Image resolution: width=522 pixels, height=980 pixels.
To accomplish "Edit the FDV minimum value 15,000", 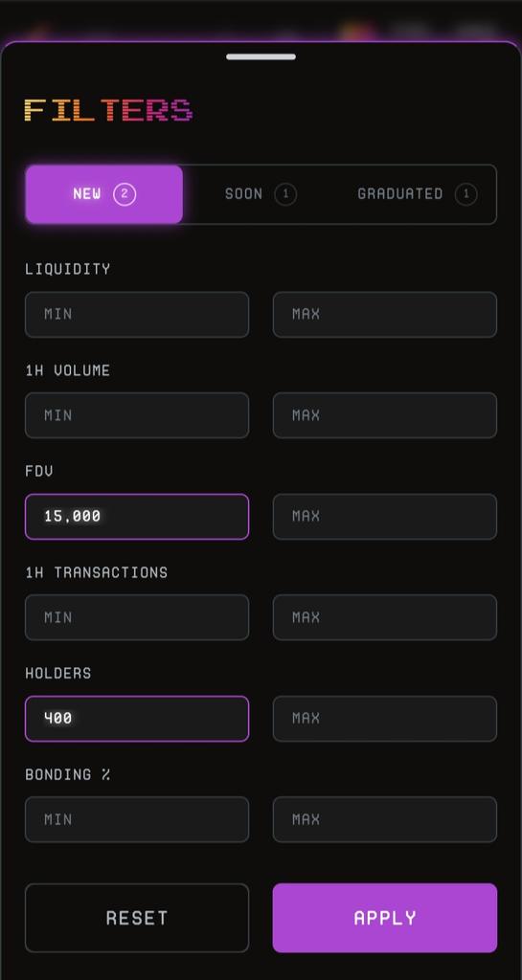I will coord(137,516).
